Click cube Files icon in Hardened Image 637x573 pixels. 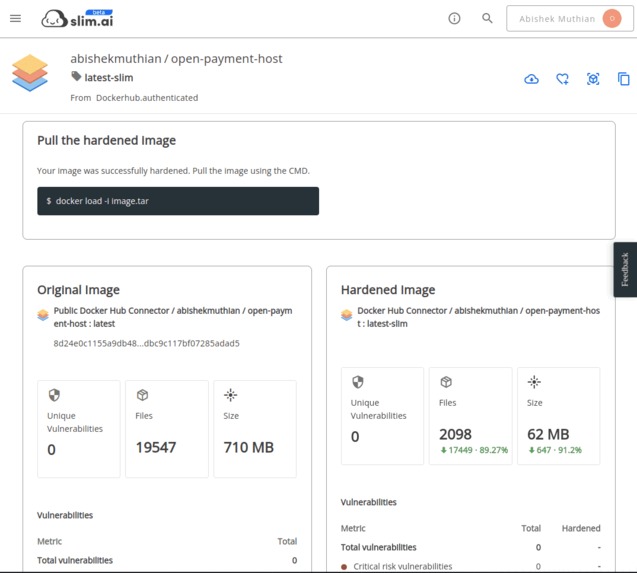click(446, 382)
